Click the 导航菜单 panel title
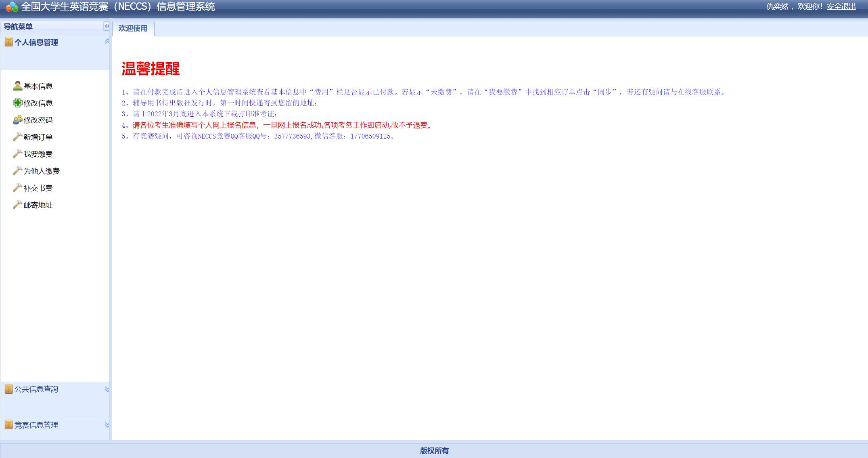This screenshot has width=868, height=458. pyautogui.click(x=18, y=27)
